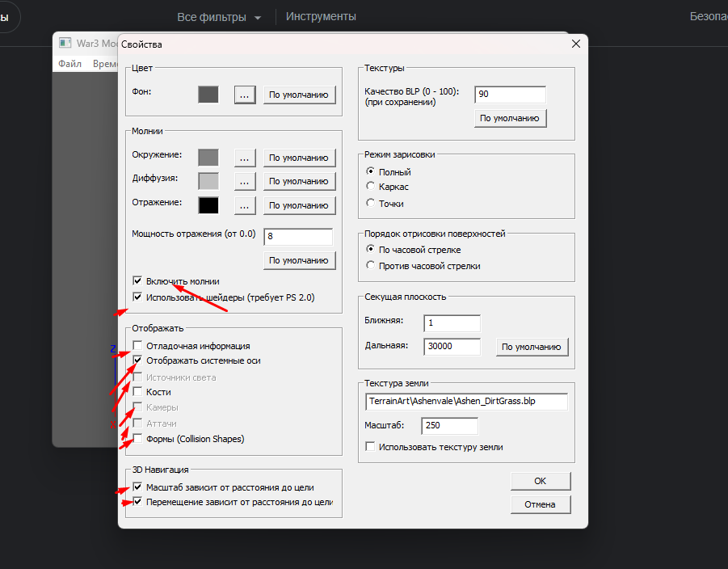Reset Фон color with По умолчанию
The height and width of the screenshot is (569, 728).
pyautogui.click(x=299, y=95)
